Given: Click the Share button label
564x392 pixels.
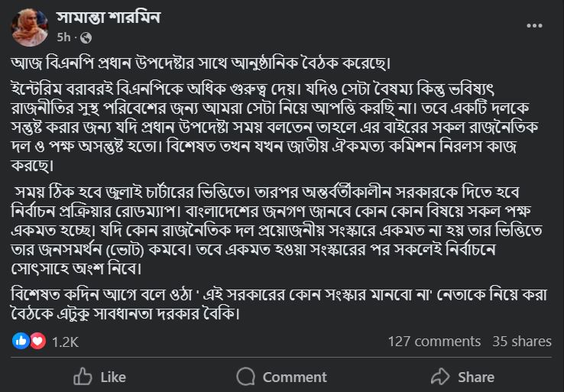Looking at the screenshot, I should pos(476,377).
